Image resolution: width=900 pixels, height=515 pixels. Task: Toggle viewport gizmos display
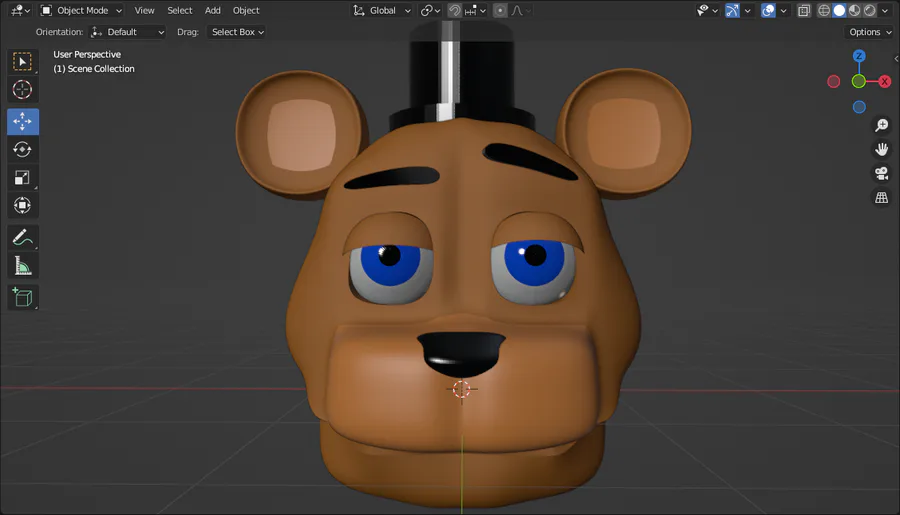pos(732,10)
